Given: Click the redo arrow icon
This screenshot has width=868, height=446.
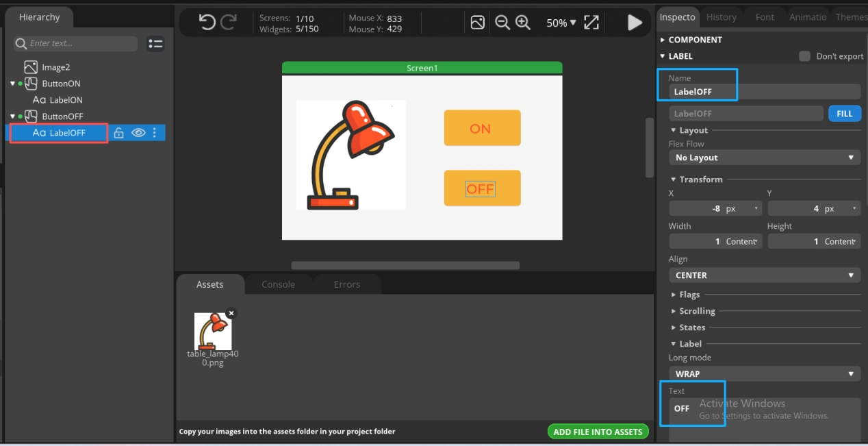Looking at the screenshot, I should pos(228,23).
